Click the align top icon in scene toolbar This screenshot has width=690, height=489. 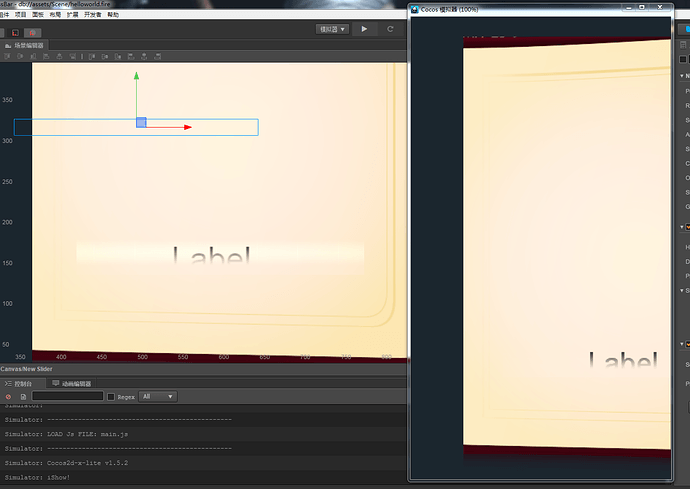point(7,56)
